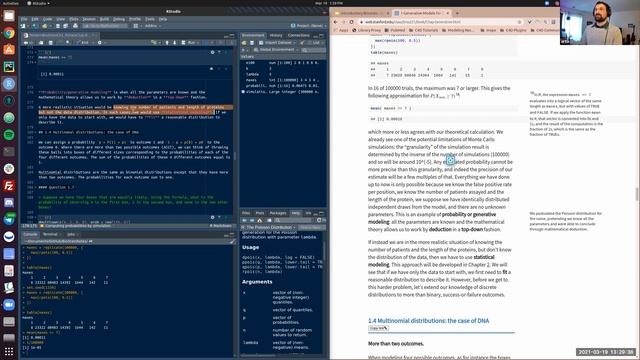The height and width of the screenshot is (360, 640).
Task: Go to Help home icon
Action: tap(260, 220)
